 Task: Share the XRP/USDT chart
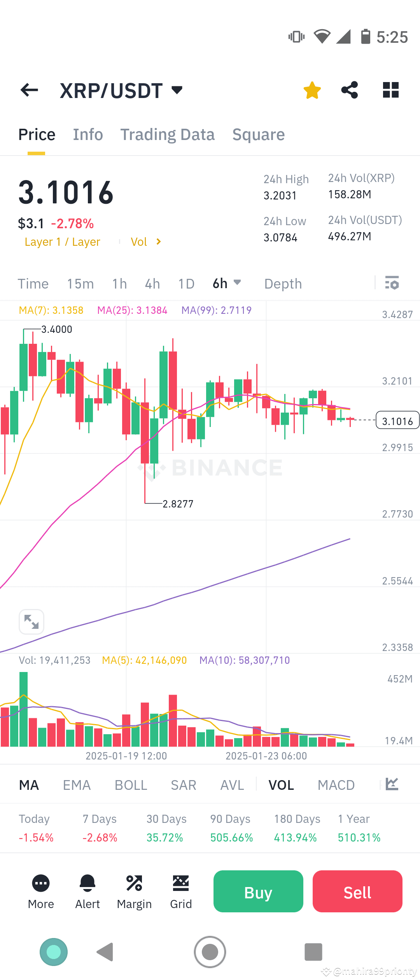349,90
